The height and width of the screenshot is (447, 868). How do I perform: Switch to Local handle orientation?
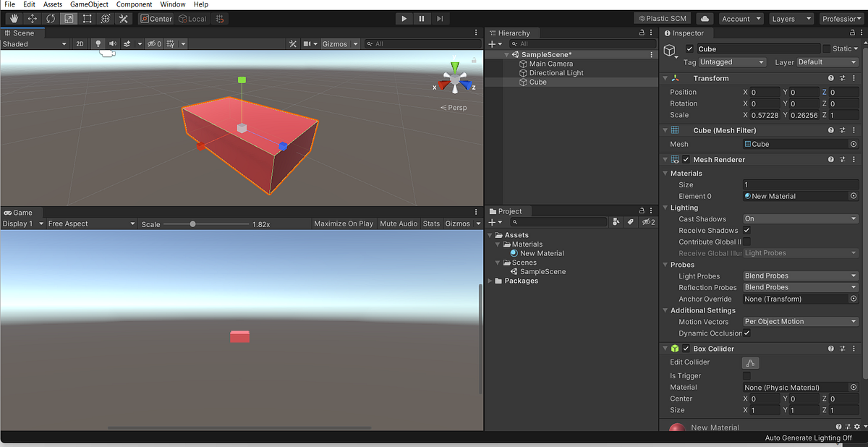[192, 18]
